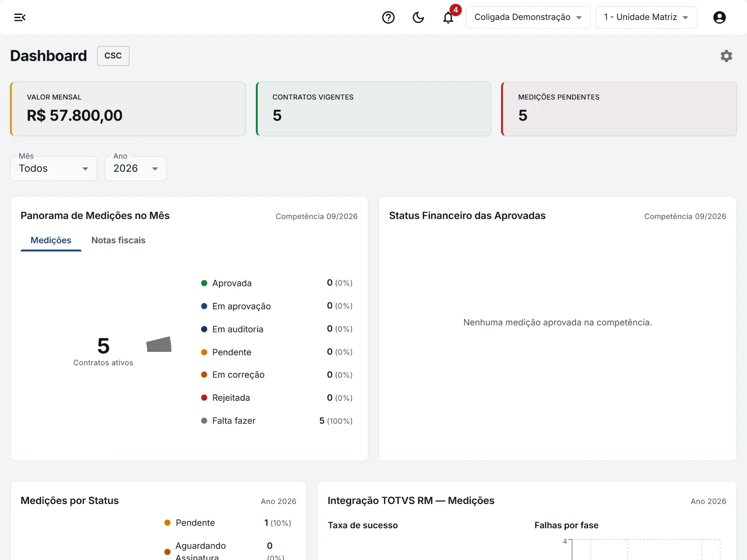Click the Falhas por fase heading
The height and width of the screenshot is (560, 747).
point(566,525)
